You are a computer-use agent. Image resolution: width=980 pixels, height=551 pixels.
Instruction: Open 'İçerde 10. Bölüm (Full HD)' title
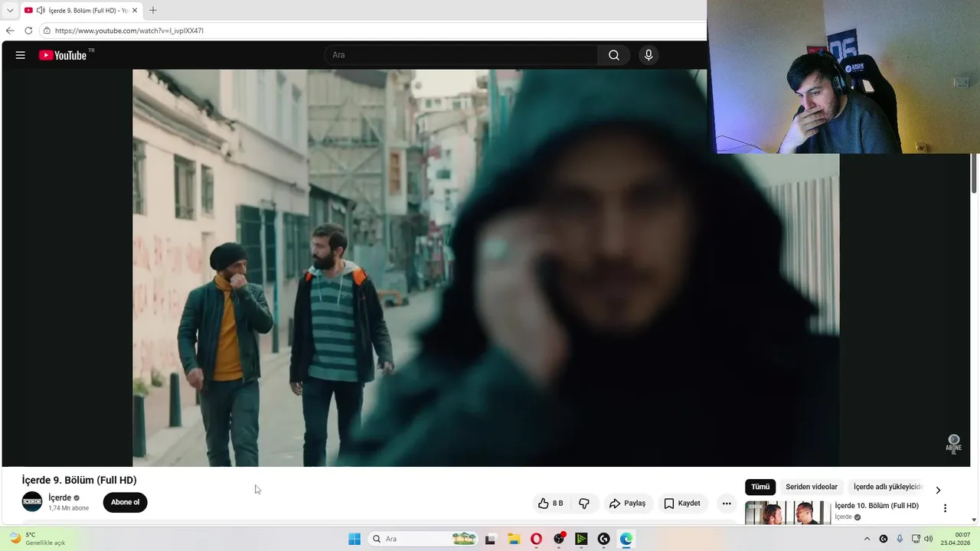pos(877,506)
